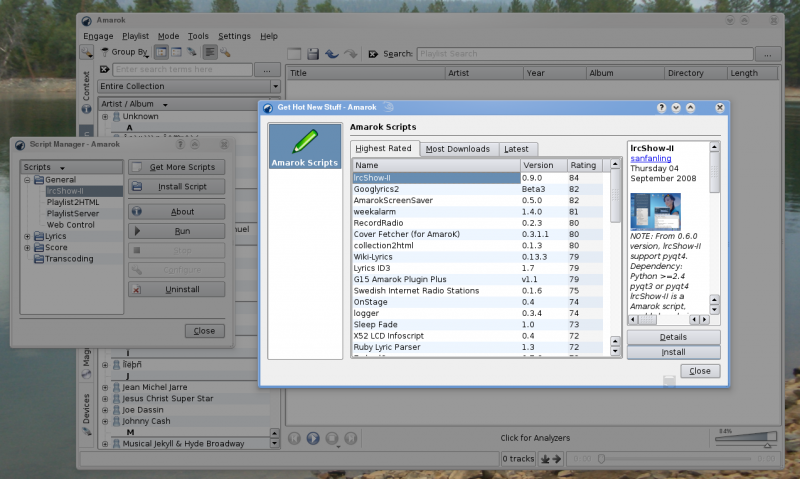Click the Install button in Get Hot New Stuff
The image size is (800, 479).
(673, 352)
